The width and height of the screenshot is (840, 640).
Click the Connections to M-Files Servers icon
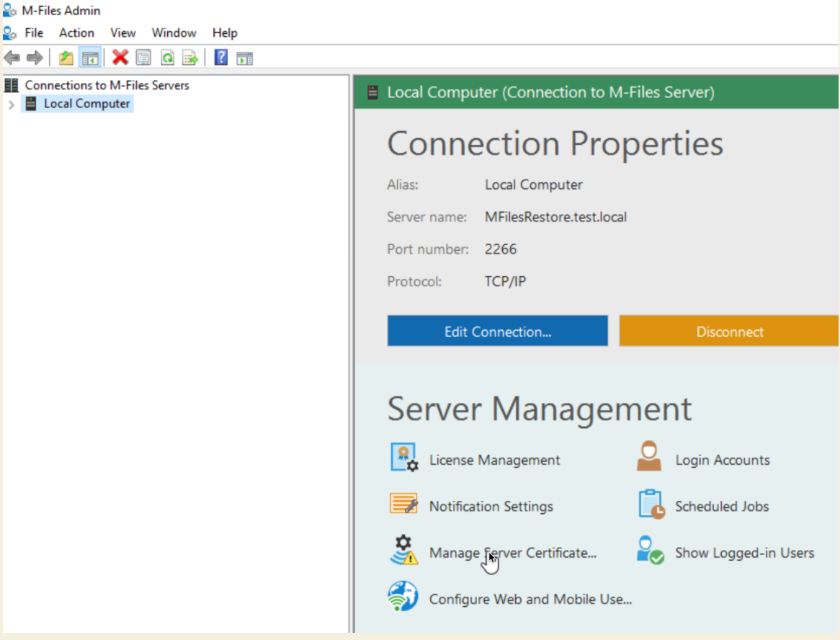pos(12,85)
